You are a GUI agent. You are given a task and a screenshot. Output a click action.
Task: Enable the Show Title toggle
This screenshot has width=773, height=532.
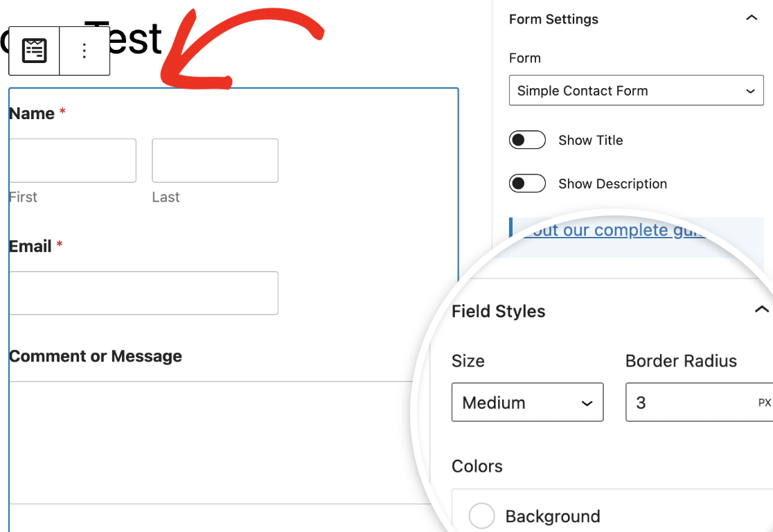pyautogui.click(x=527, y=140)
